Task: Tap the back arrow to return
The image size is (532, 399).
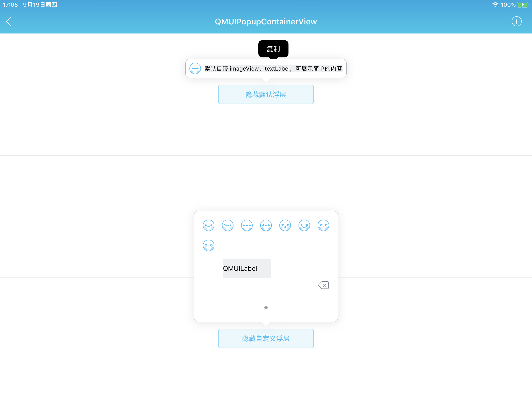Action: tap(9, 21)
